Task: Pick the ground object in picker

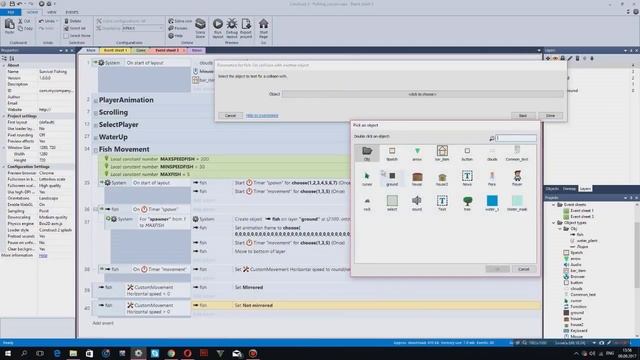Action: (x=392, y=179)
